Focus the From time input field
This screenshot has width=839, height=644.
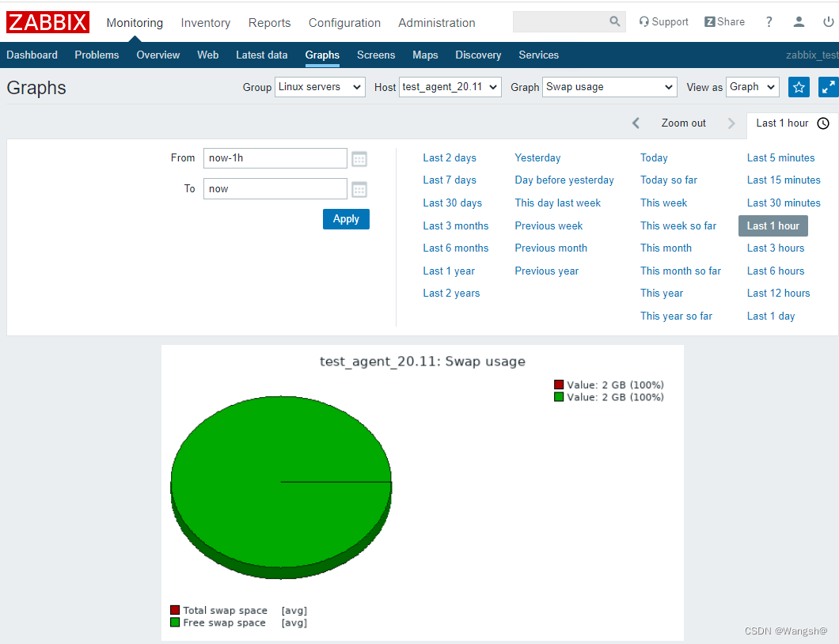[275, 158]
